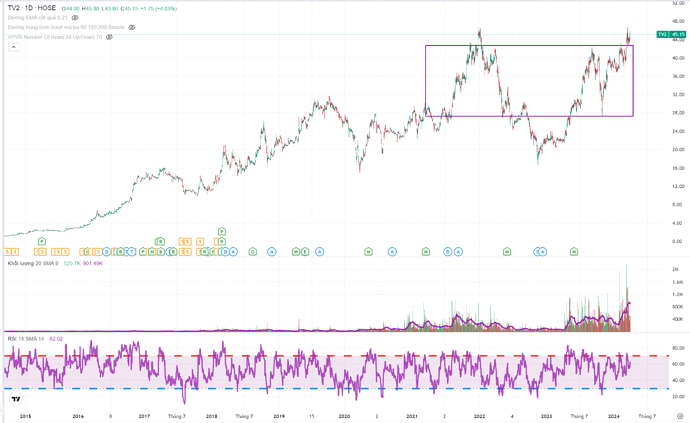Screen dimensions: 690x423
Task: Click the green P marker near 2015
Action: 42,241
